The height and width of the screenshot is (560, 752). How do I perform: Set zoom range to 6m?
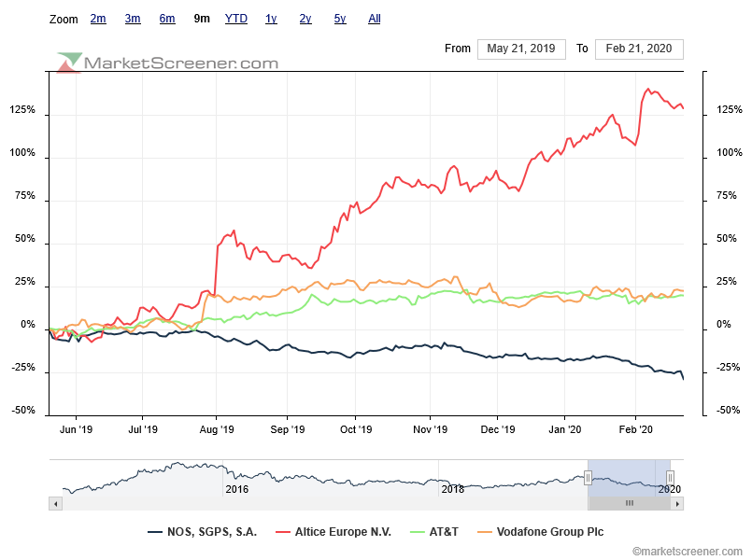[167, 19]
